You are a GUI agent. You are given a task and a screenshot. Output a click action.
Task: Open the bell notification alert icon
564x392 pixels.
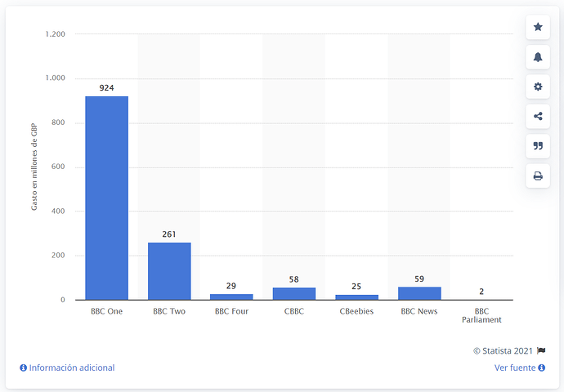(538, 57)
